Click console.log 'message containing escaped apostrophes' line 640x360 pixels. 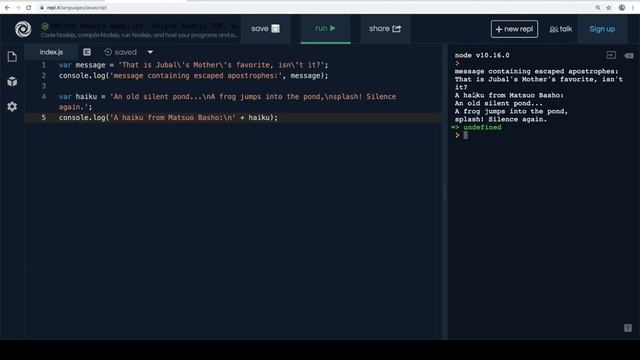193,76
